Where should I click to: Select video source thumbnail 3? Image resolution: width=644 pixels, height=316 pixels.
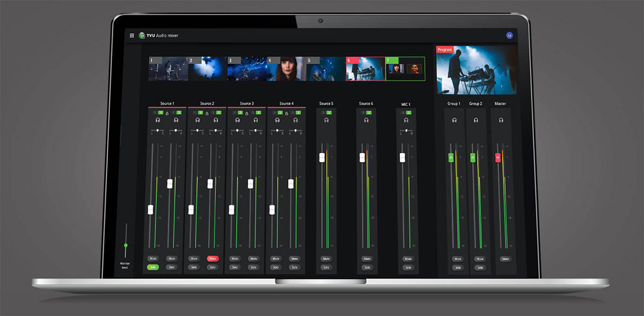click(247, 69)
